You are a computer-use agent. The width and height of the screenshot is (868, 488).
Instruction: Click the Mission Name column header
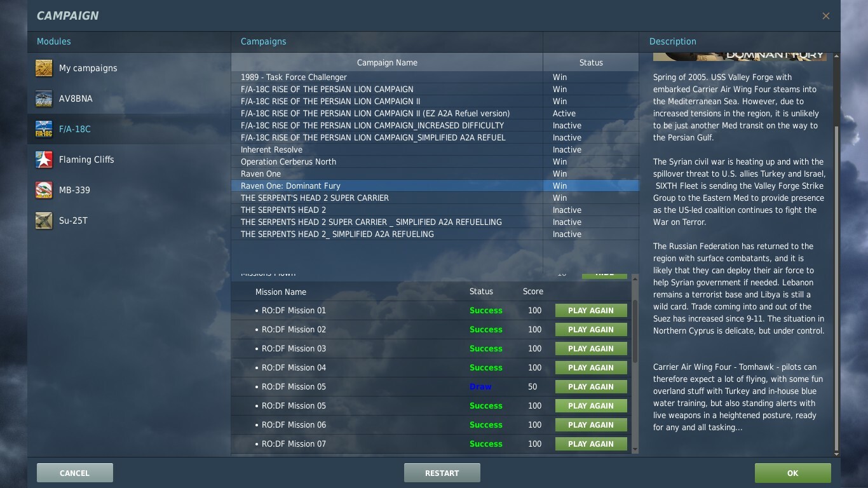[281, 292]
